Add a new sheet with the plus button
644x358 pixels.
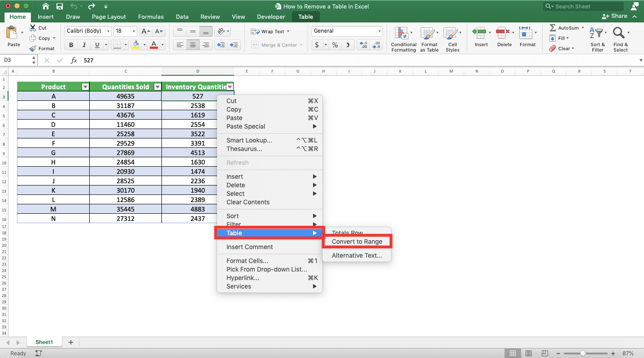coord(70,342)
